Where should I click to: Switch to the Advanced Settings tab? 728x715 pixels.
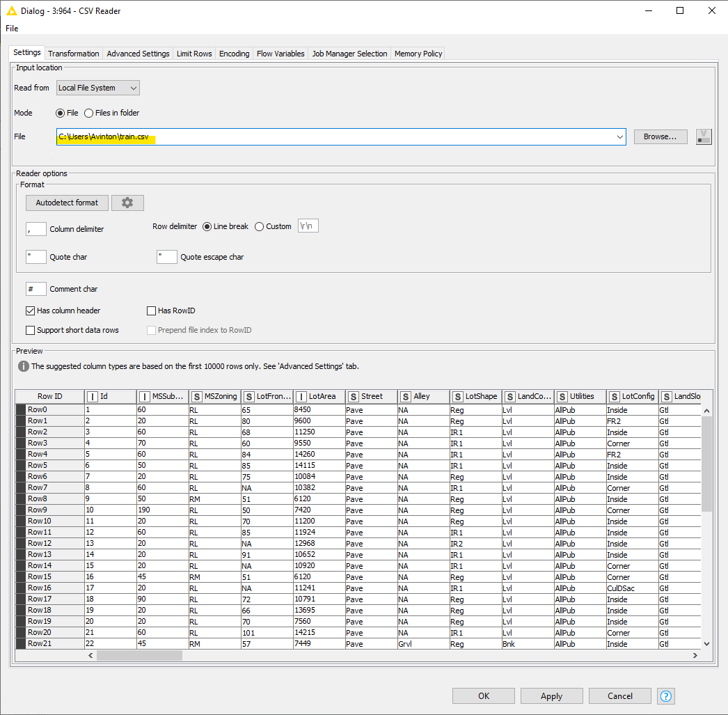(138, 54)
